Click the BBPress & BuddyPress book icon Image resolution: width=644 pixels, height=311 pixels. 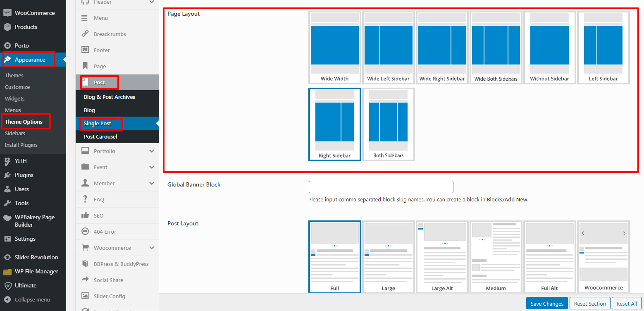point(85,264)
